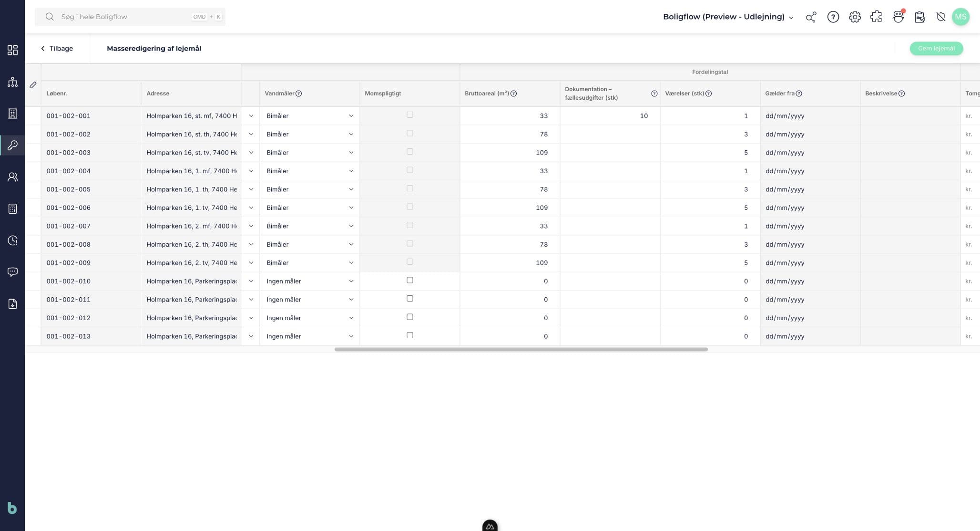Open Vandmåler dropdown for row 001-002-010
This screenshot has width=980, height=531.
click(310, 281)
